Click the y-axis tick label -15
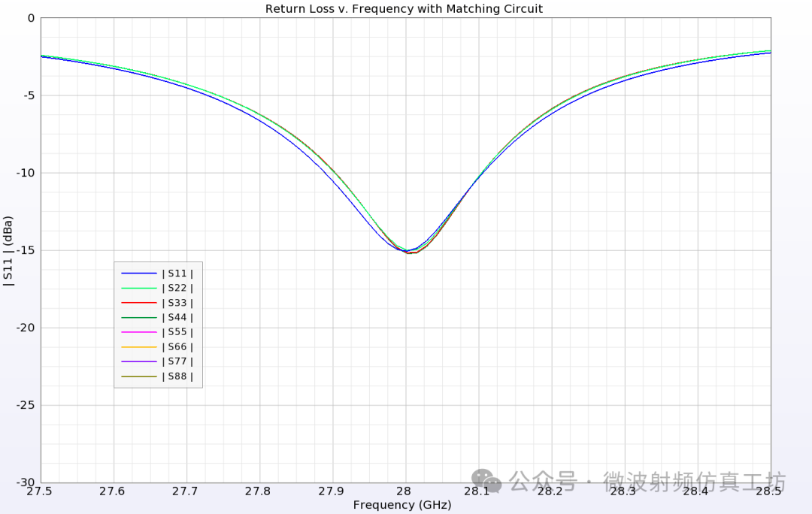812x514 pixels. point(26,250)
